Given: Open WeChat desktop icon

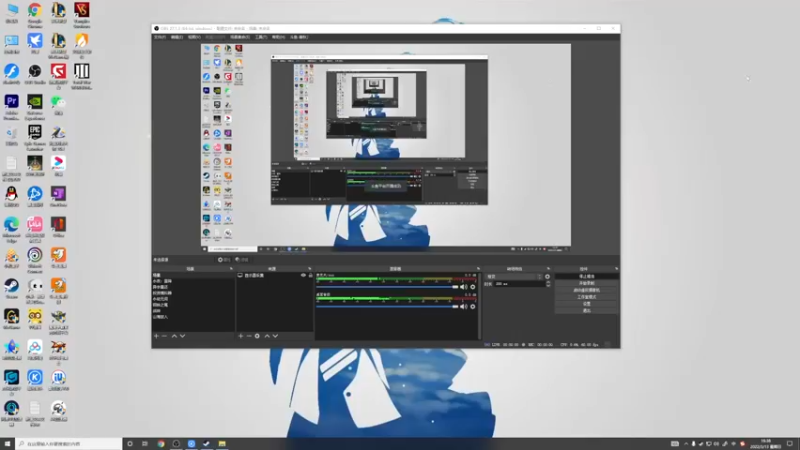Looking at the screenshot, I should click(x=58, y=105).
